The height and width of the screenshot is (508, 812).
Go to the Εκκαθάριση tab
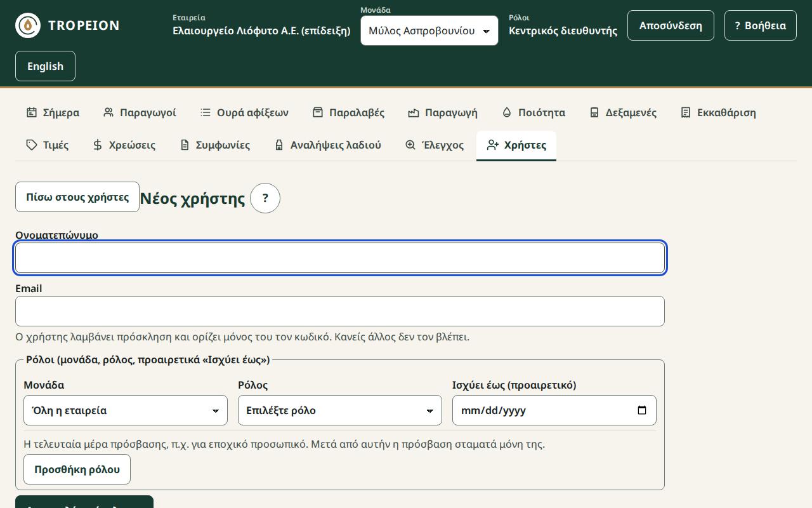pos(718,112)
